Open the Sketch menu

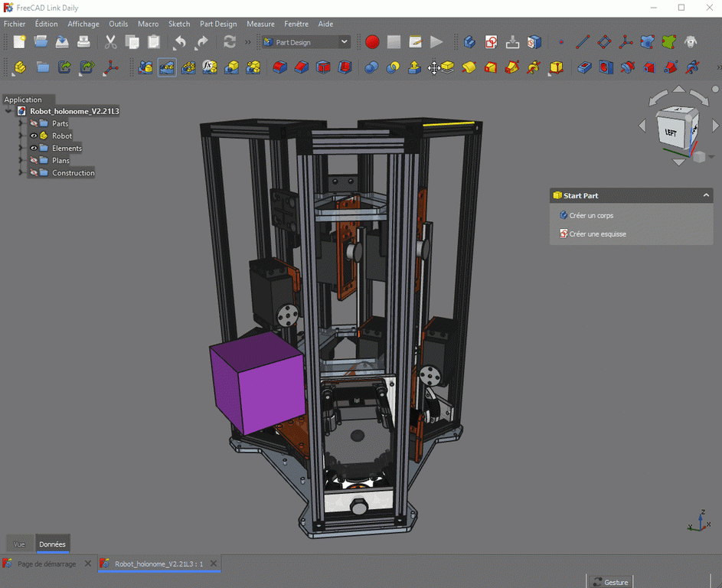(x=179, y=24)
